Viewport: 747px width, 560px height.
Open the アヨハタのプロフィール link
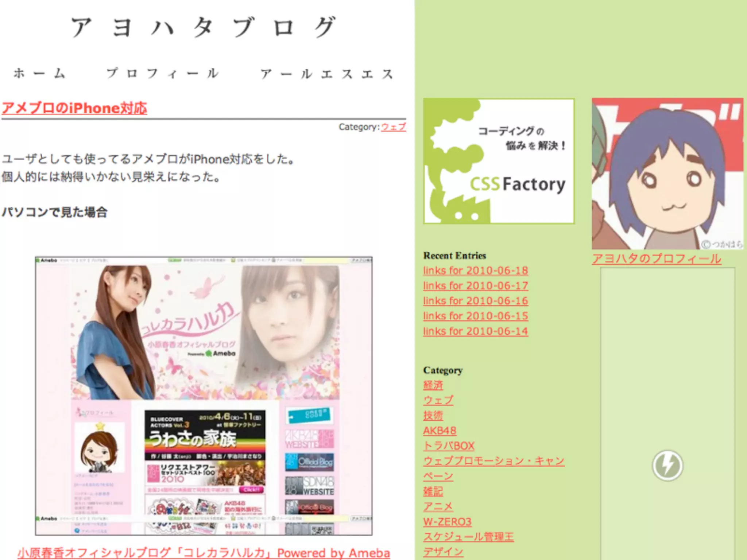pyautogui.click(x=657, y=258)
